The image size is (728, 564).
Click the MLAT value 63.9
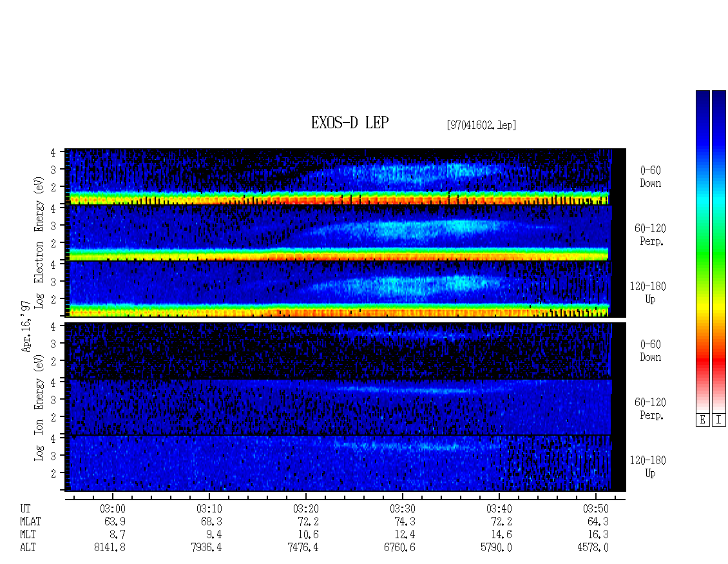tap(115, 521)
